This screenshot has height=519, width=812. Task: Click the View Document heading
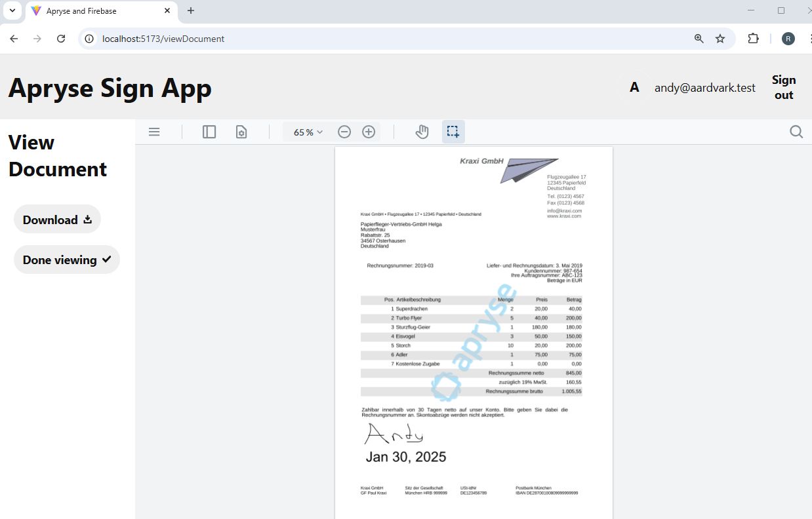(58, 156)
